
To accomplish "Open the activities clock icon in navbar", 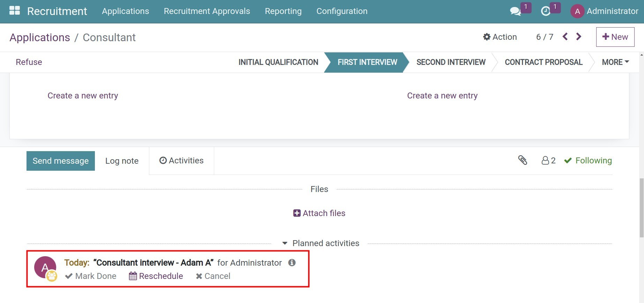I will click(x=546, y=11).
